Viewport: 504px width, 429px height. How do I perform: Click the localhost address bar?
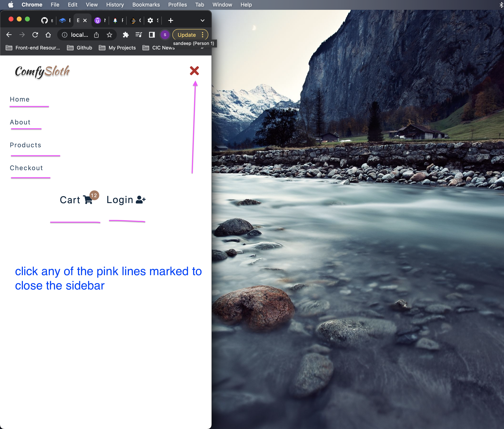(79, 35)
